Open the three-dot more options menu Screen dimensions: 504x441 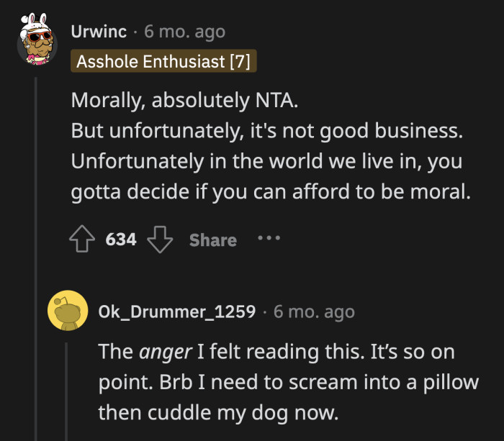[269, 238]
